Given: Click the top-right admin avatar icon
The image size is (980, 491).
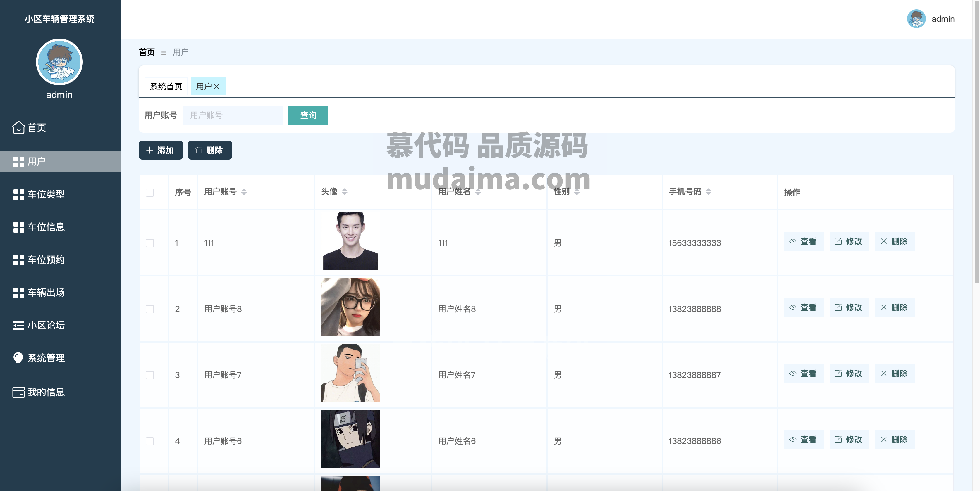Looking at the screenshot, I should 917,19.
